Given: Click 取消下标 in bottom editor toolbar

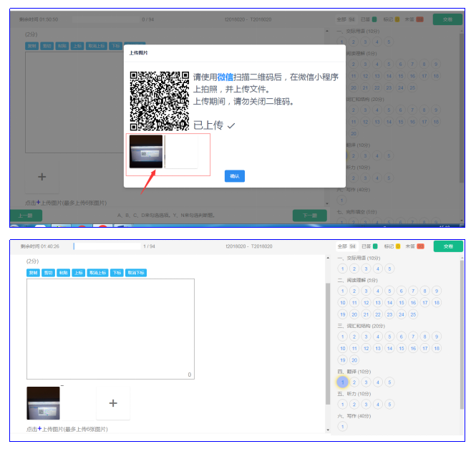Looking at the screenshot, I should [x=135, y=273].
